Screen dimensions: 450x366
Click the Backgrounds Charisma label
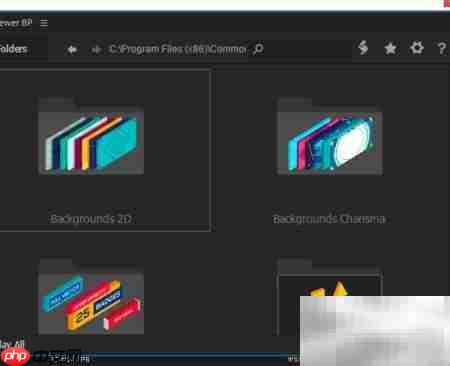pos(329,219)
